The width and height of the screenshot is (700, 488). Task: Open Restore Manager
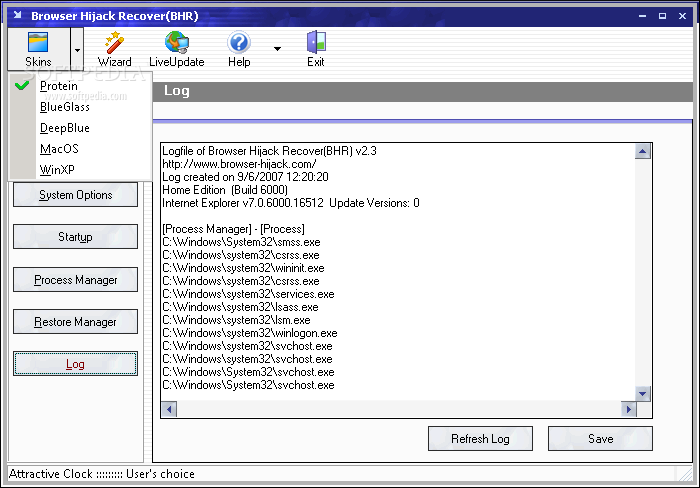(75, 321)
